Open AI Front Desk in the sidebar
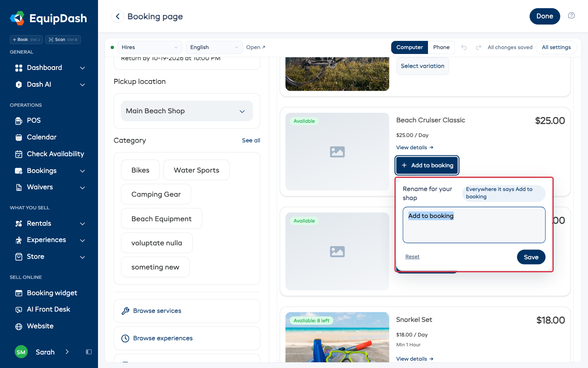Image resolution: width=588 pixels, height=368 pixels. (x=49, y=310)
